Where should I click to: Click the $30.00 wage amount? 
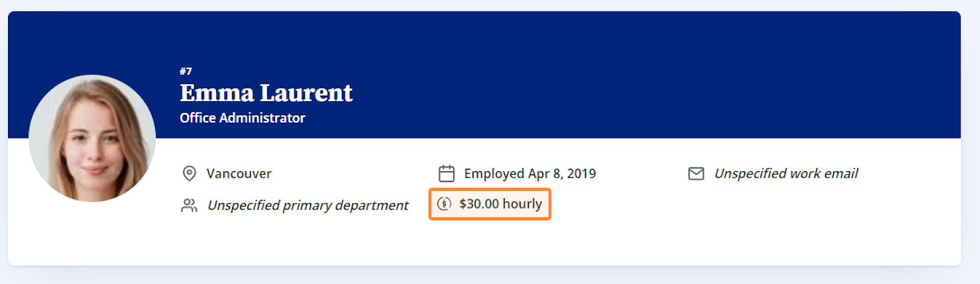coord(479,204)
